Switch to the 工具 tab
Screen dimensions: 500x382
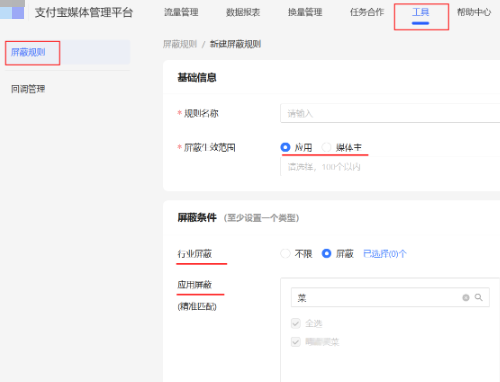(421, 13)
